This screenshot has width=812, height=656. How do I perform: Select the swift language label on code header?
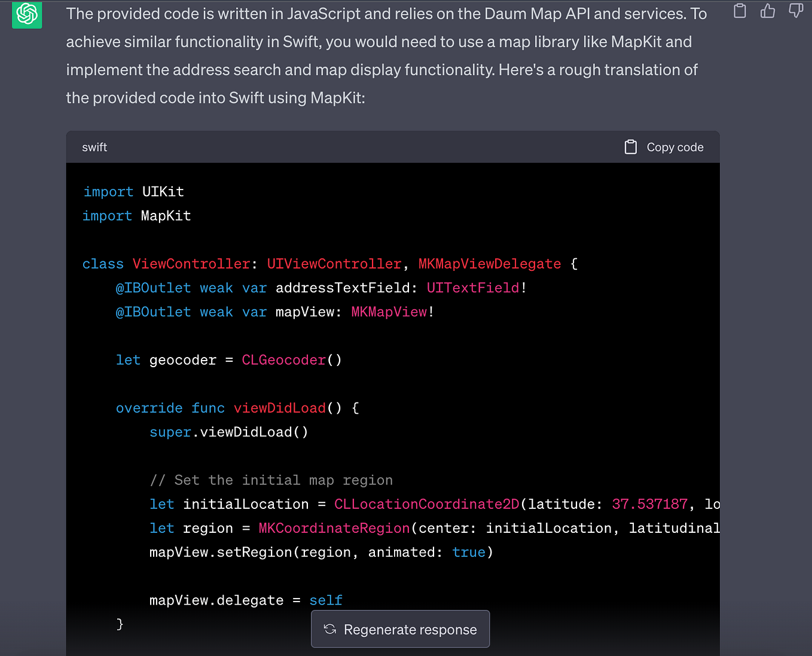pos(94,147)
